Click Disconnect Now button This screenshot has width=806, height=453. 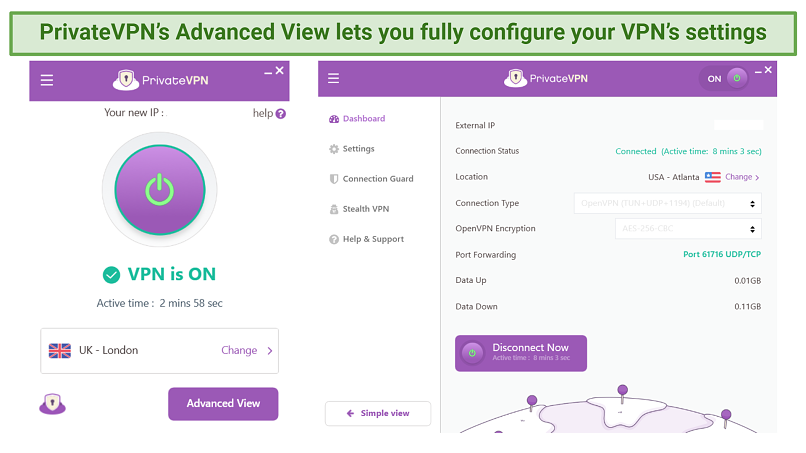(x=521, y=353)
